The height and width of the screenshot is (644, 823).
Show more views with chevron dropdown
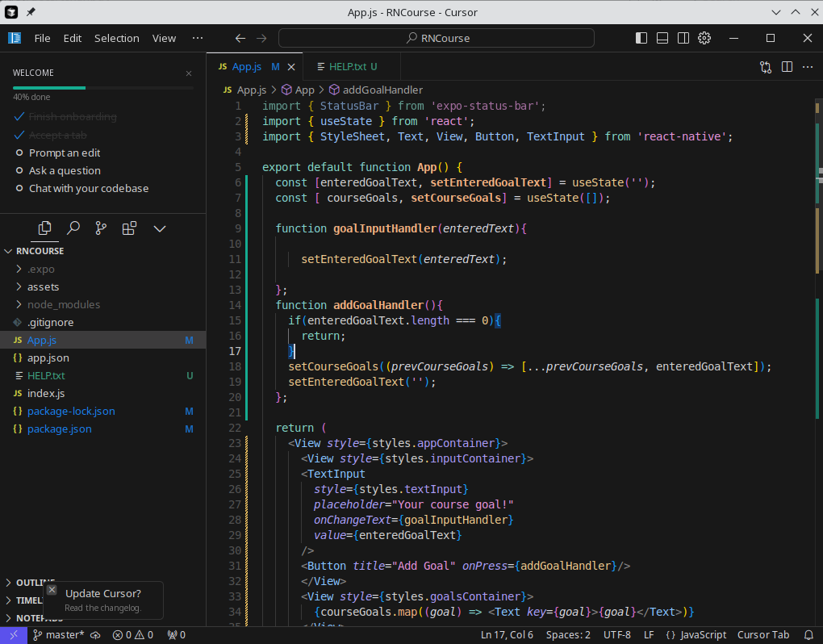point(160,228)
